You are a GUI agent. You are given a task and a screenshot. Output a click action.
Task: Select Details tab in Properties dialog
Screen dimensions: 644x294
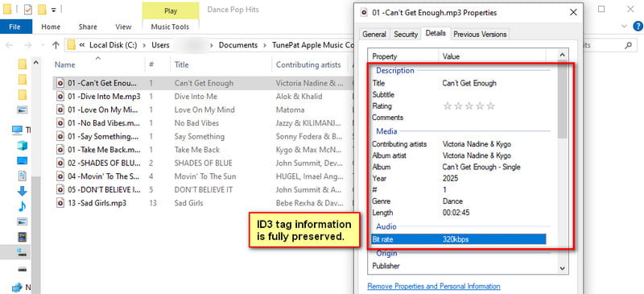point(436,33)
